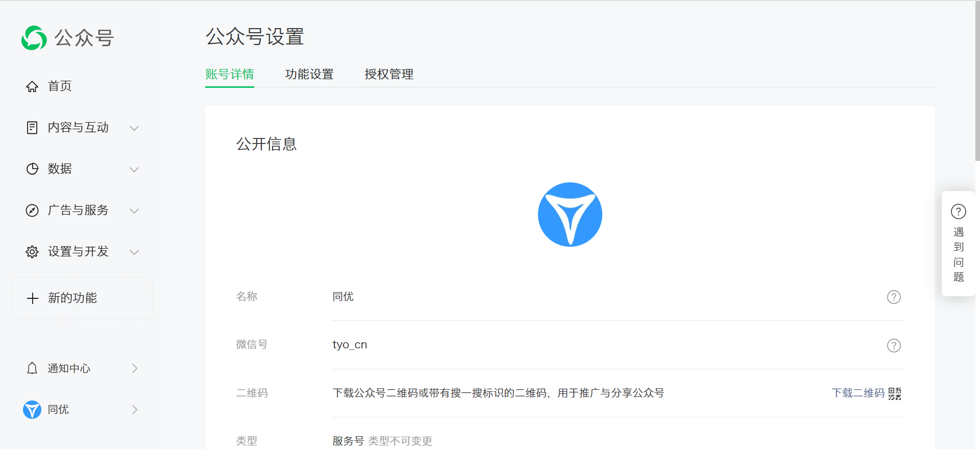Screen dimensions: 980x449
Task: Click the 遇到问题 help text
Action: click(959, 254)
